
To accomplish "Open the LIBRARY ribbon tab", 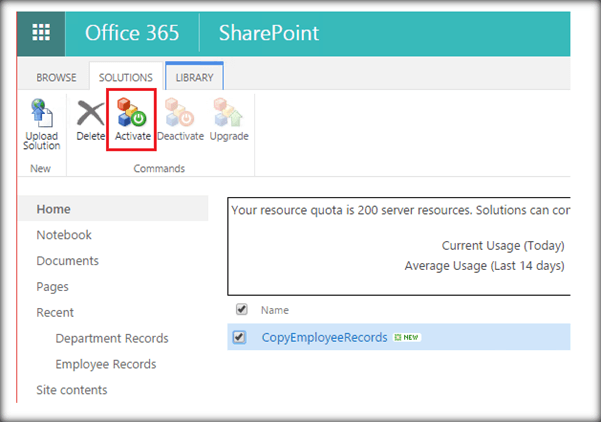I will click(195, 77).
